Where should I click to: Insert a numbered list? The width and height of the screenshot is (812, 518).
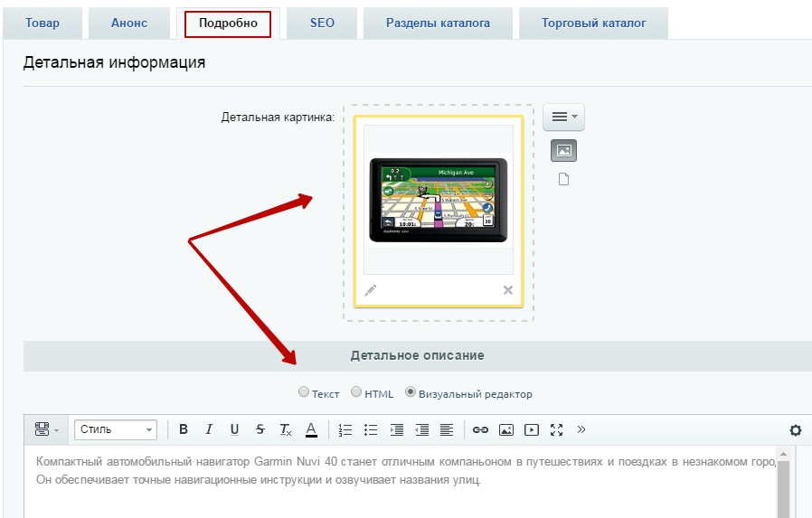(x=345, y=429)
